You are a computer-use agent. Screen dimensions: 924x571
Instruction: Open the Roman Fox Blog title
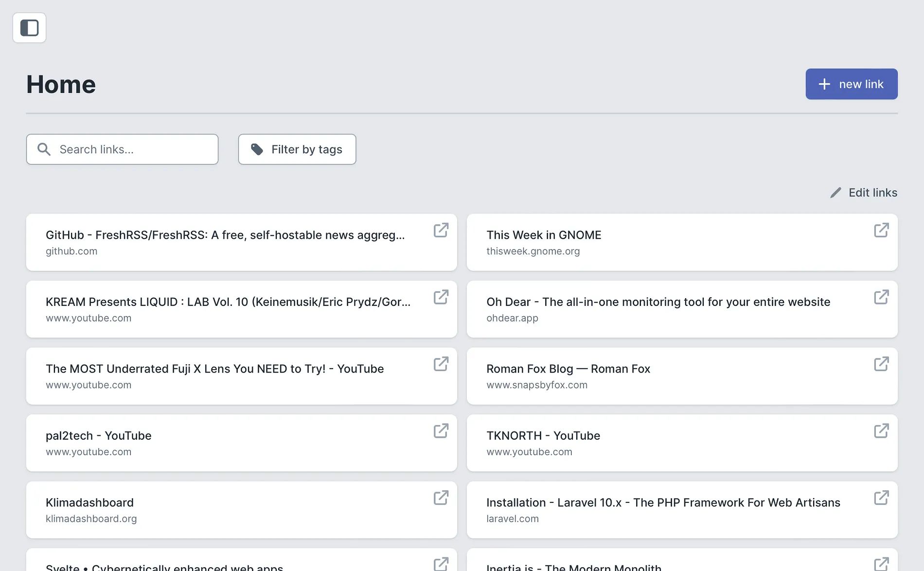[x=568, y=369]
